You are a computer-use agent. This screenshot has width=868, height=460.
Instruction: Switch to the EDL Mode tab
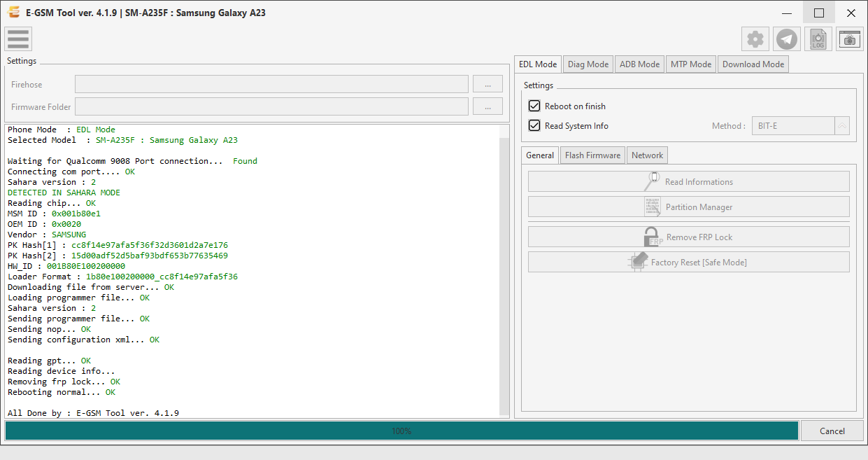tap(538, 64)
